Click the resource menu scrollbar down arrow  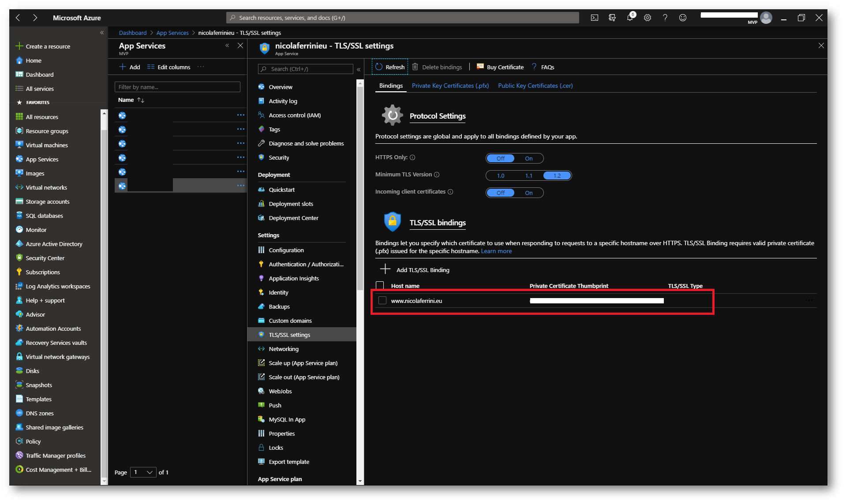[x=360, y=481]
